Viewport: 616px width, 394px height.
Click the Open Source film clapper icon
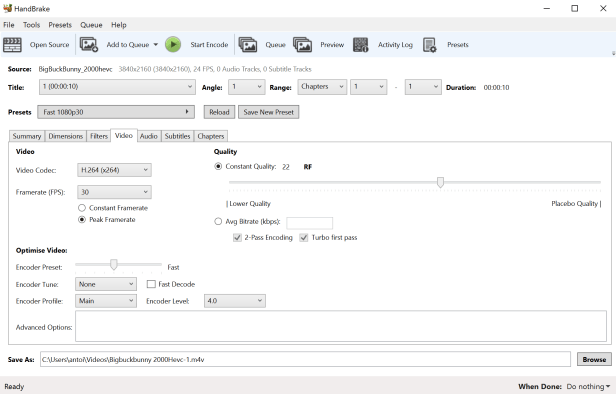point(12,45)
